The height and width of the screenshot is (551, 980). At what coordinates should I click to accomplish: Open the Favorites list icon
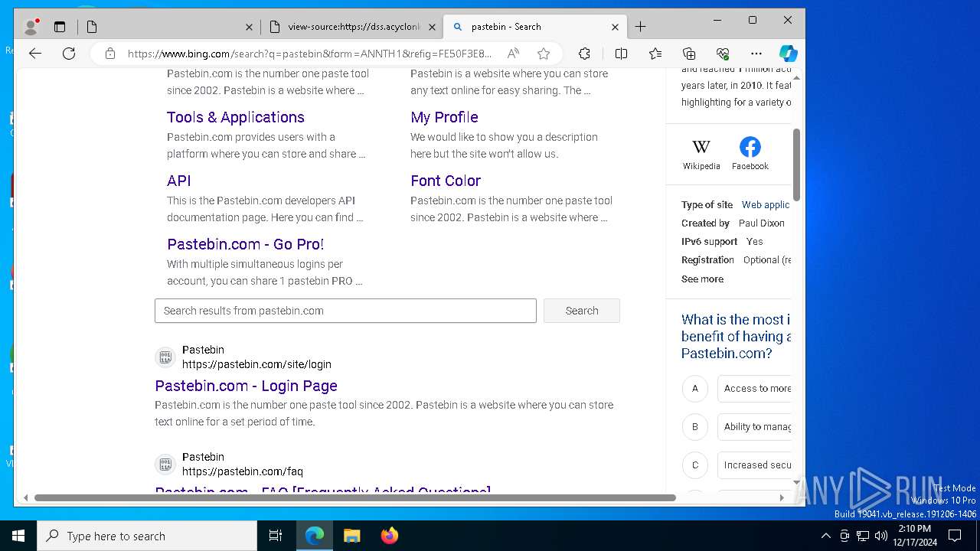pos(655,54)
